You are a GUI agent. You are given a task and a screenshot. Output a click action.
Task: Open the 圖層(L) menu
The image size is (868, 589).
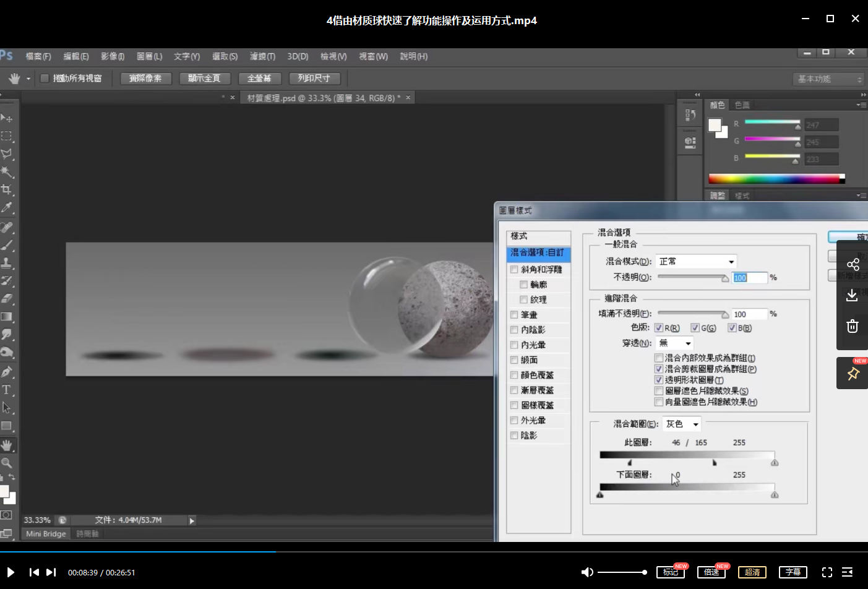tap(149, 56)
